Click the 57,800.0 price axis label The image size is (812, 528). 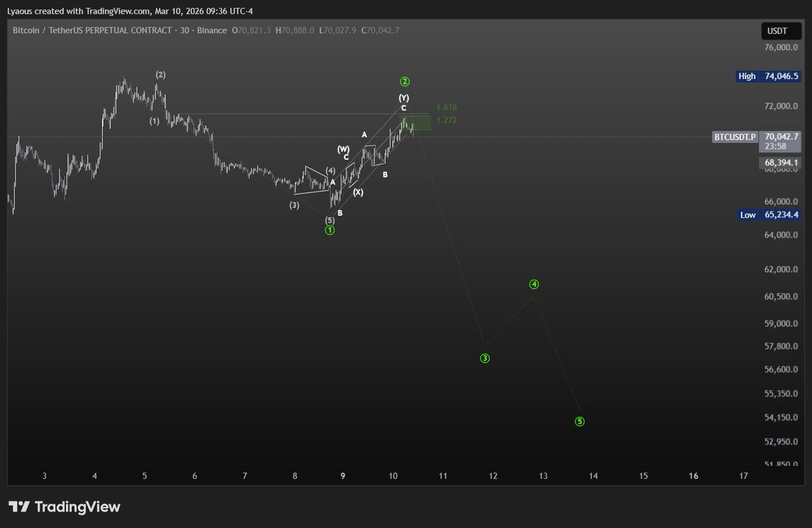pyautogui.click(x=780, y=346)
